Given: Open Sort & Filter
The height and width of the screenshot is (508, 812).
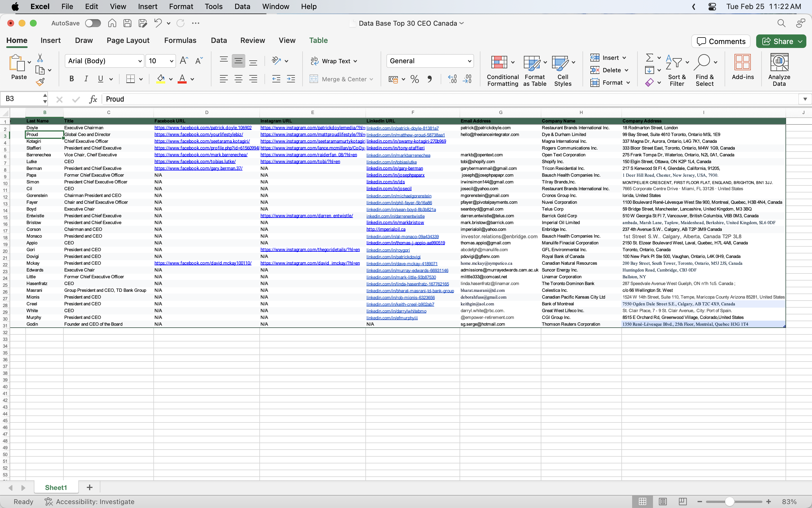Looking at the screenshot, I should [677, 71].
